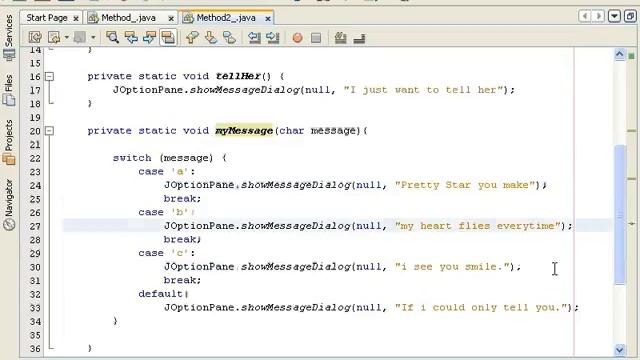Open the Services side panel

9,38
